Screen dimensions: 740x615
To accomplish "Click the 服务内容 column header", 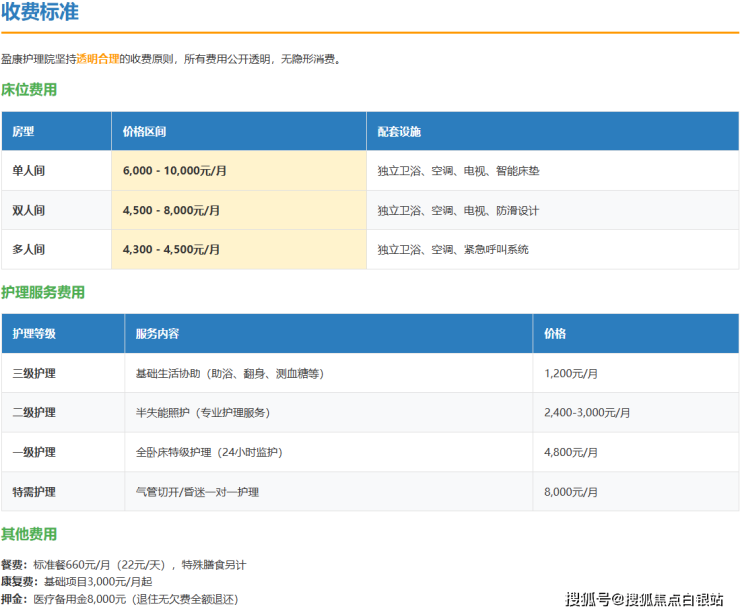I will click(x=157, y=334).
